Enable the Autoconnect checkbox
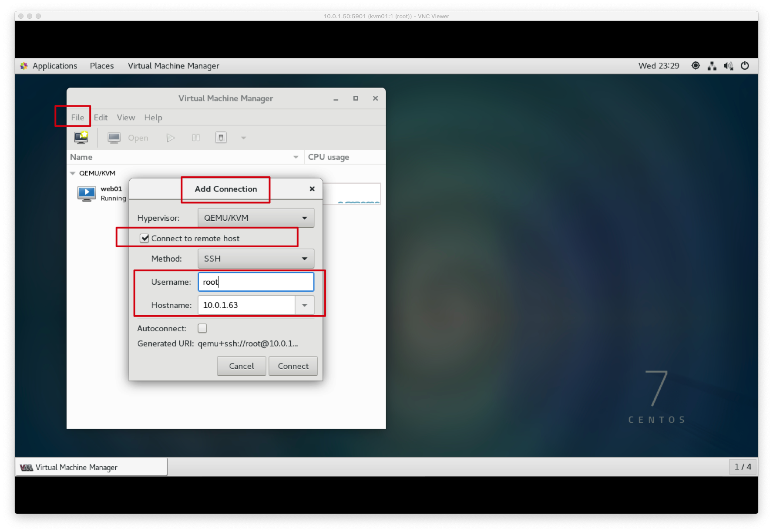 tap(202, 328)
